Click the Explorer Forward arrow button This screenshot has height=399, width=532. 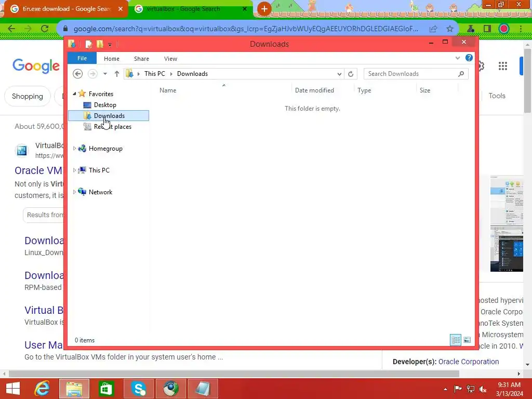(x=92, y=74)
